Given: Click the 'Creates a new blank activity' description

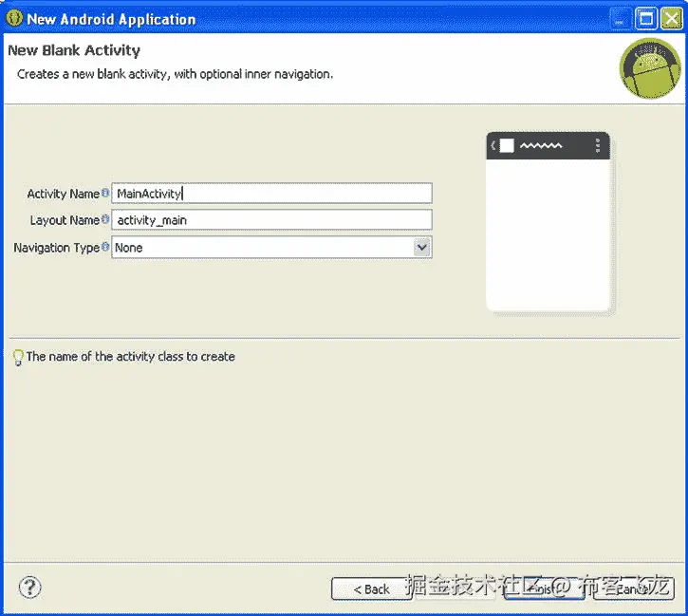Looking at the screenshot, I should click(175, 74).
